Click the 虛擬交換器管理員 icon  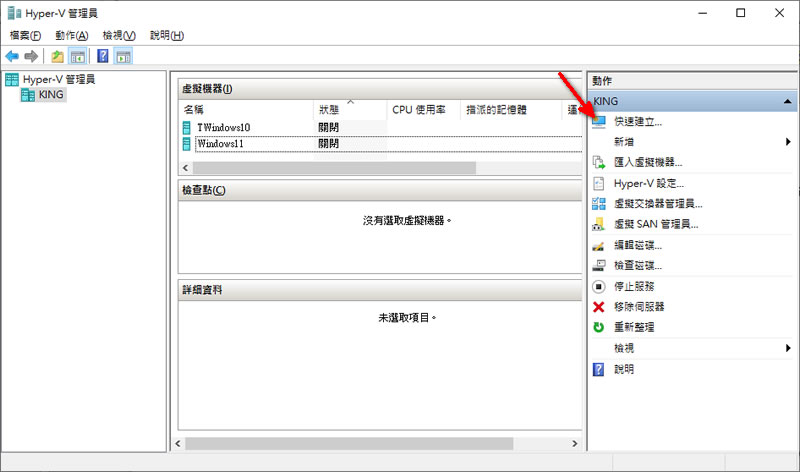(x=598, y=204)
